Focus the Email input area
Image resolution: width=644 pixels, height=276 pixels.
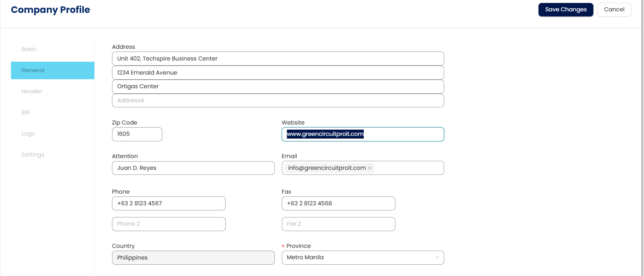coord(408,168)
